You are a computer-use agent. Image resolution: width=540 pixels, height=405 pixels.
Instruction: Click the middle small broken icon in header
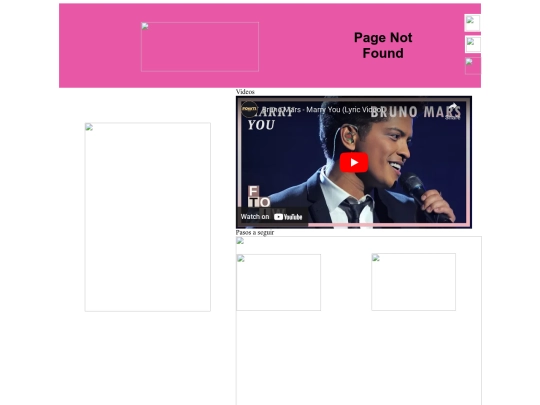coord(473,44)
